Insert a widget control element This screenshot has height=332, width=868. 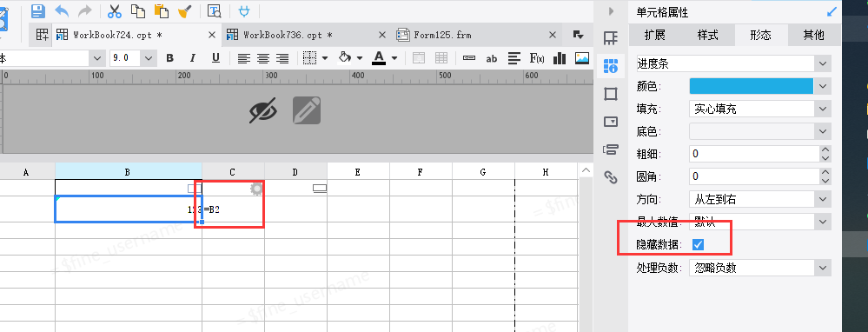click(469, 58)
